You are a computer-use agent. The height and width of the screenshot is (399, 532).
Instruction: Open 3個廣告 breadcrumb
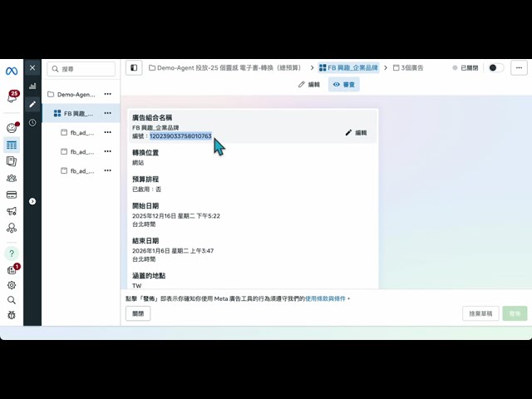pyautogui.click(x=408, y=68)
